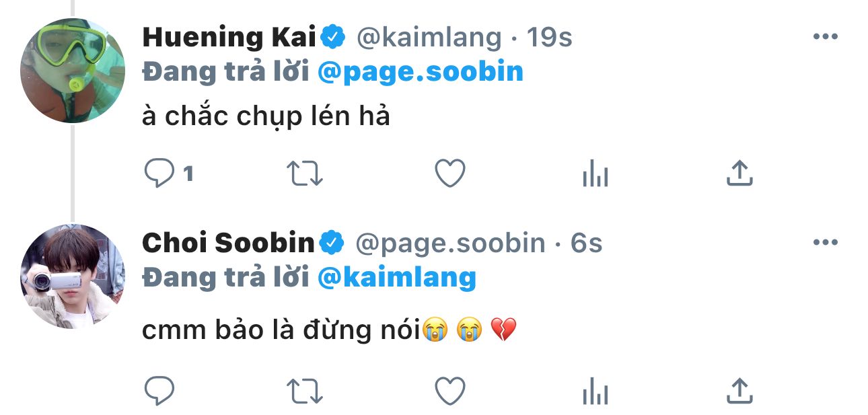Share Choi Soobin's tweet
The image size is (868, 415).
pos(739,389)
